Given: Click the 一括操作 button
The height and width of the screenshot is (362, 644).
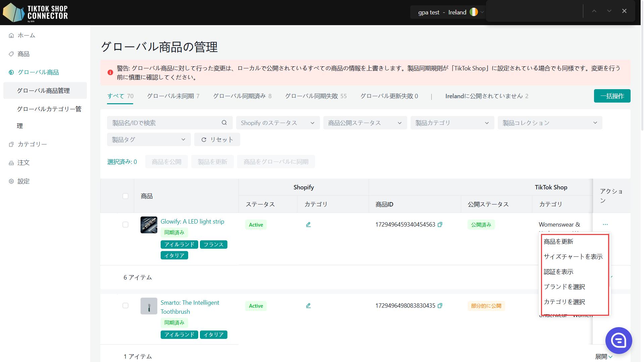Looking at the screenshot, I should [x=612, y=96].
